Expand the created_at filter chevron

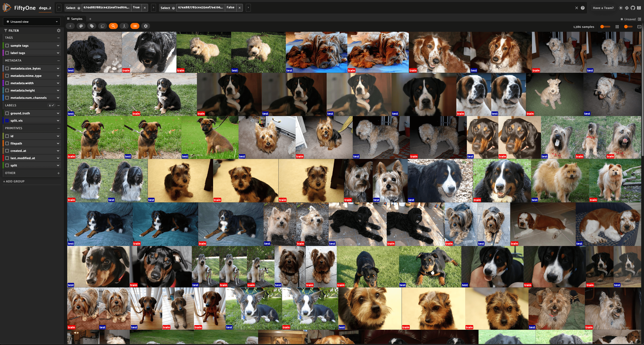58,151
